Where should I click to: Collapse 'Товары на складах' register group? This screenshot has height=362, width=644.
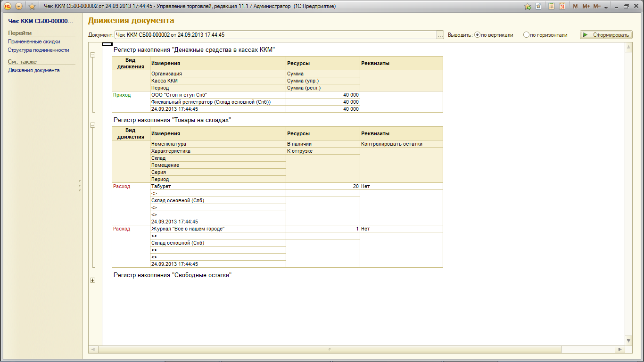(x=92, y=125)
